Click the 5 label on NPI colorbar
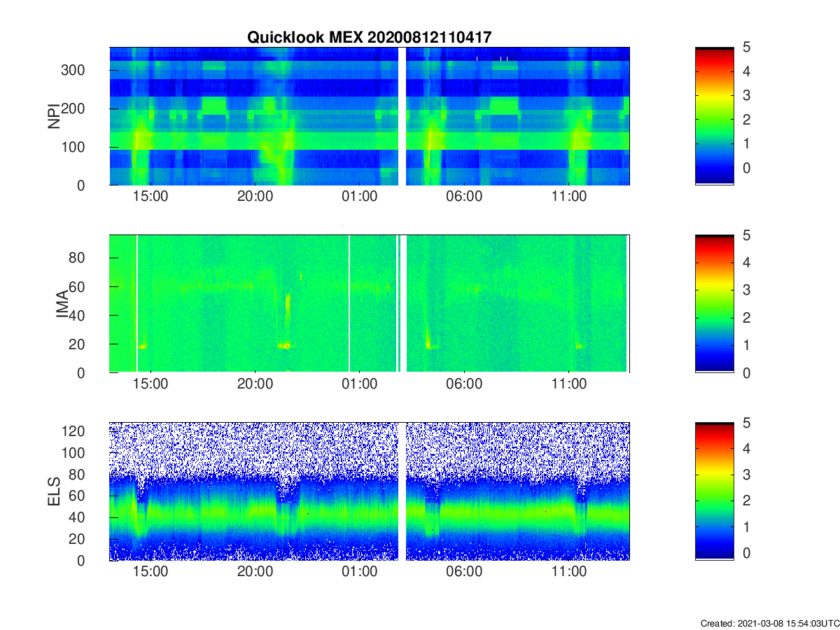 point(746,48)
